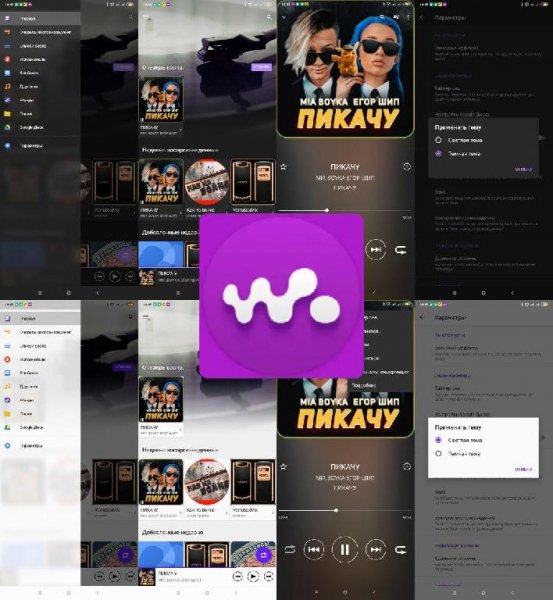
Task: Play from mini player beside the dark drawer
Action: click(115, 276)
